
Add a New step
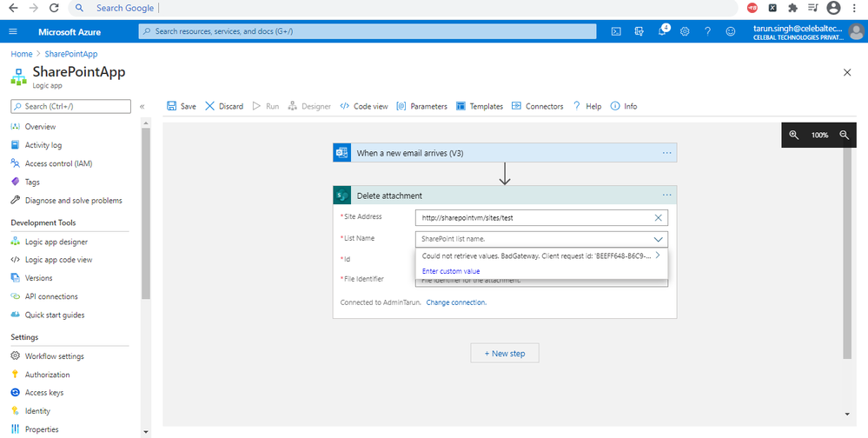coord(505,354)
